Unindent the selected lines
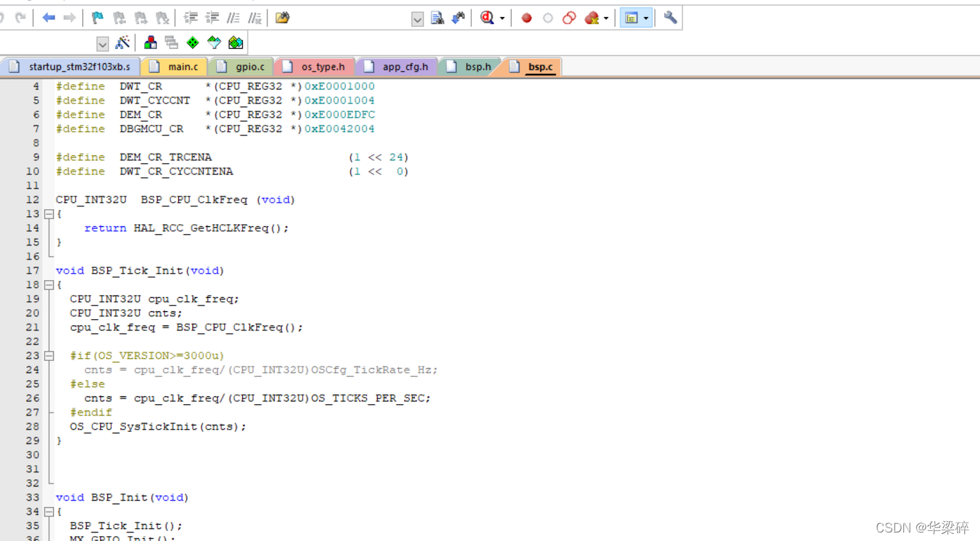 pos(211,18)
